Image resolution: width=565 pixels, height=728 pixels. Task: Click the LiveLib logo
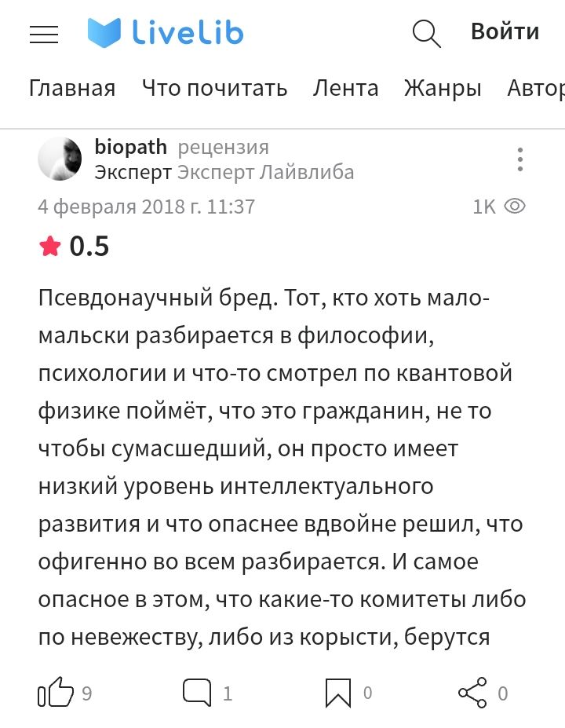point(166,33)
